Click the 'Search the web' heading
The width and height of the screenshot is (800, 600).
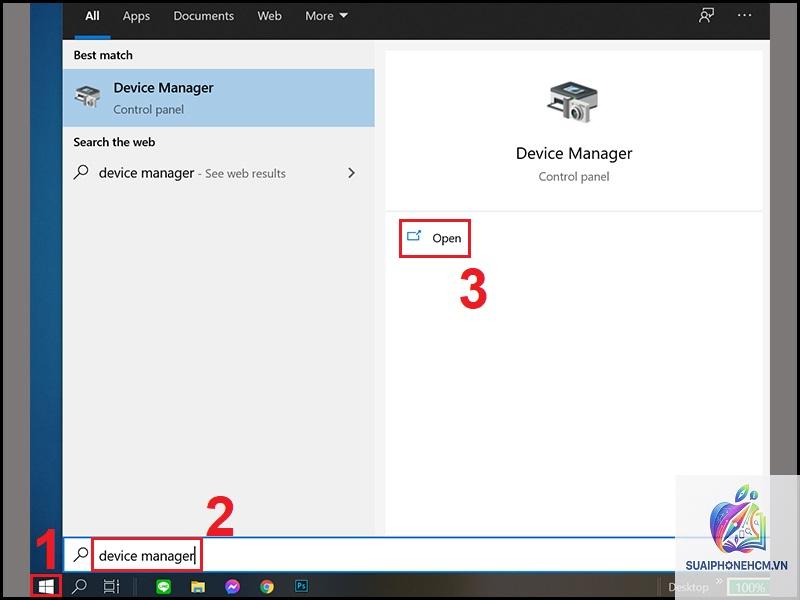click(x=114, y=142)
